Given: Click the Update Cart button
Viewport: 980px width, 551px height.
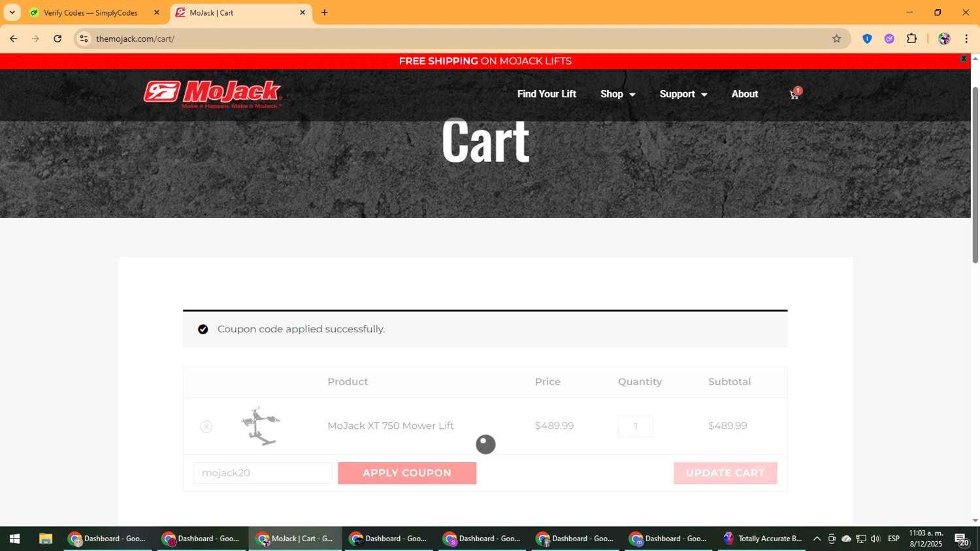Looking at the screenshot, I should (x=725, y=473).
